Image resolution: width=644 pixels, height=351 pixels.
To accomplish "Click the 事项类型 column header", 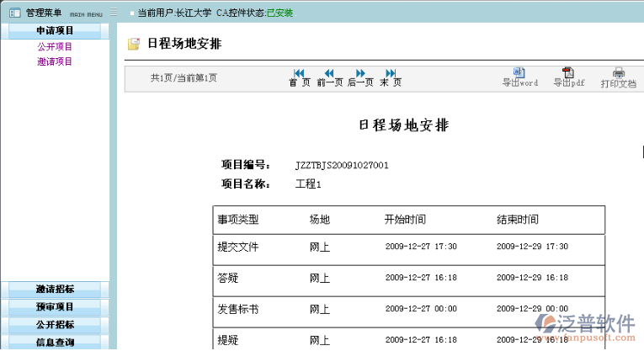I will click(x=238, y=220).
